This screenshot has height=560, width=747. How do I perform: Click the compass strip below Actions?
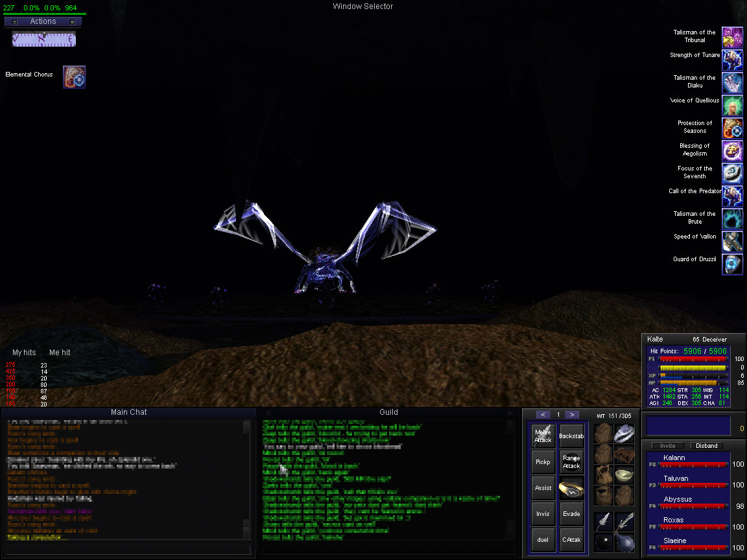(44, 39)
